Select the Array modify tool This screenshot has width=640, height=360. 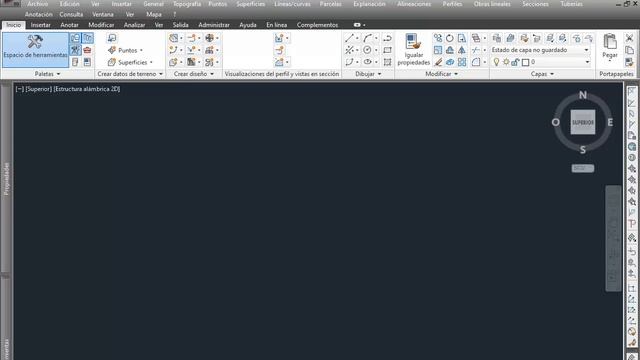(461, 62)
